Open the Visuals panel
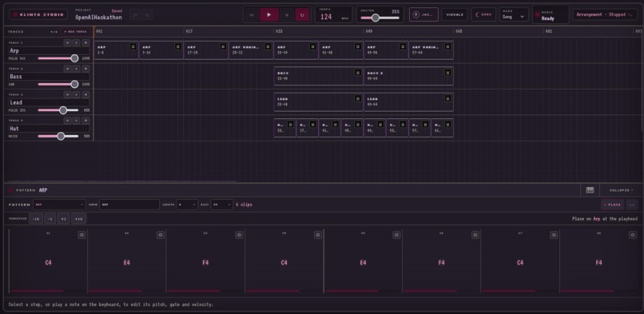The width and height of the screenshot is (644, 314). tap(455, 14)
